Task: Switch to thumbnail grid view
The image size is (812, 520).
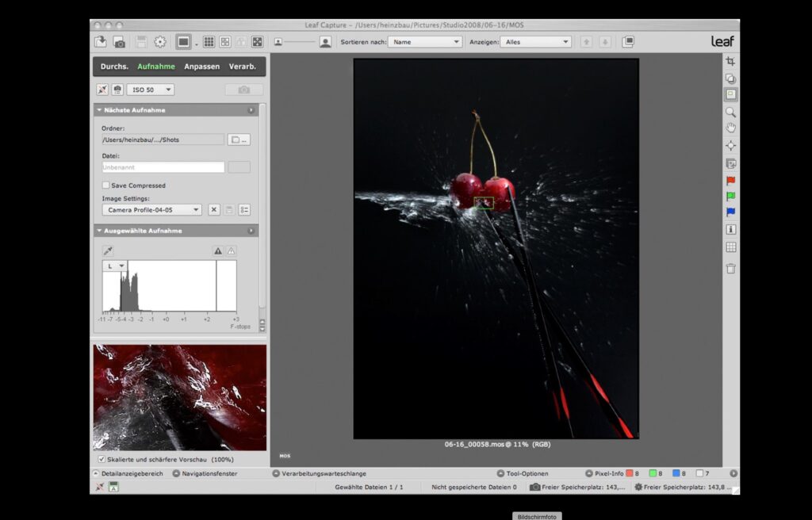Action: click(209, 42)
